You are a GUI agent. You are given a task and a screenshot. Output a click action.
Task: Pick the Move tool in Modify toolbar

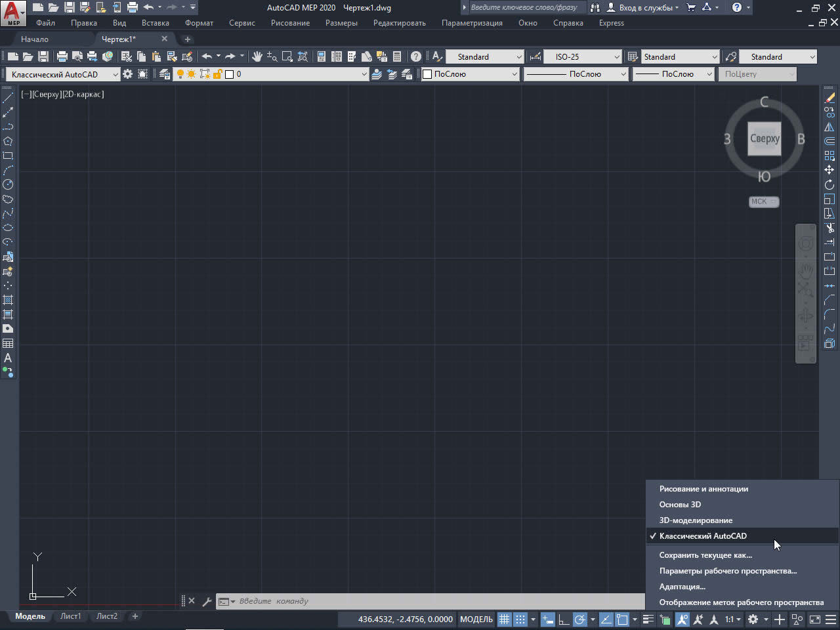tap(829, 170)
